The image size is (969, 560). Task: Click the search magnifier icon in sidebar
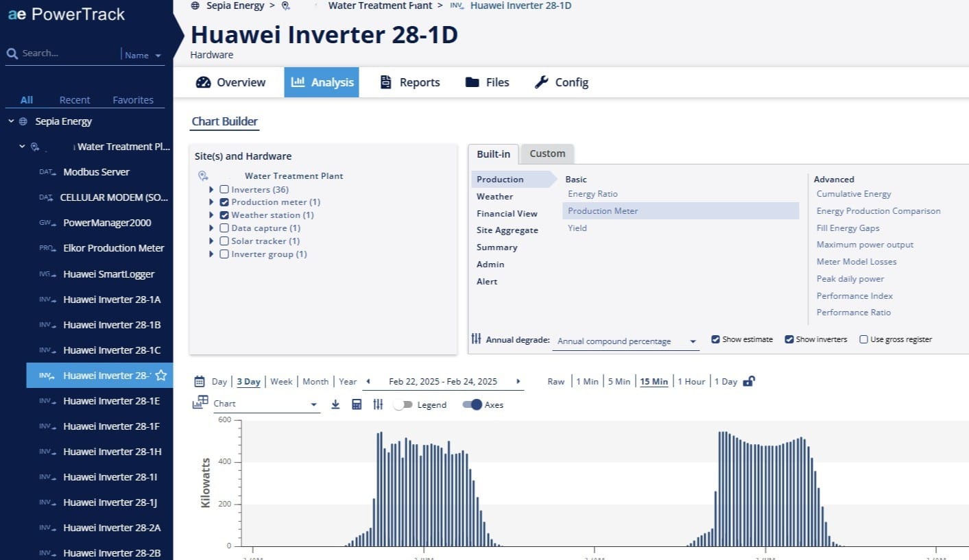pyautogui.click(x=12, y=53)
